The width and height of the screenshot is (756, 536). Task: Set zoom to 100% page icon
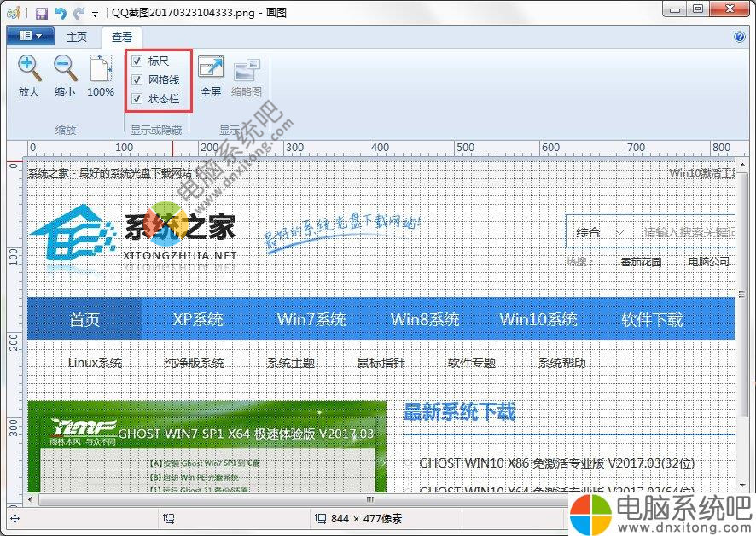click(101, 68)
